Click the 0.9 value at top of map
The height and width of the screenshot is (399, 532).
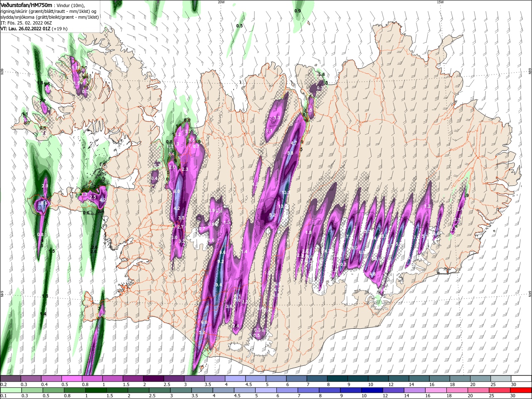pos(298,11)
